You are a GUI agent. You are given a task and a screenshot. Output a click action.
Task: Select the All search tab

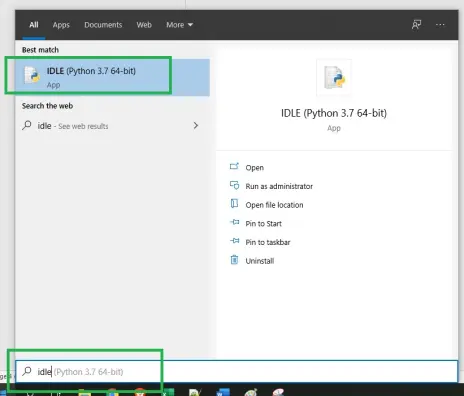coord(34,25)
